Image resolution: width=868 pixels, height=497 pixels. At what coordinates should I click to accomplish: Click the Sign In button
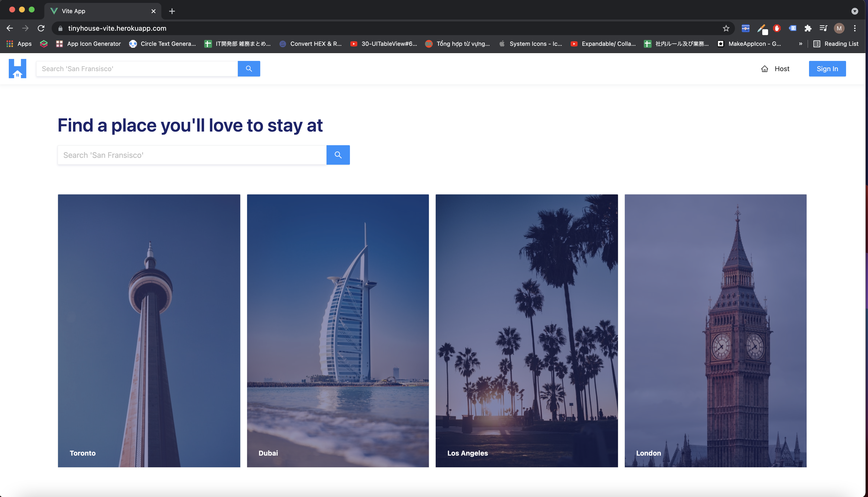coord(827,69)
